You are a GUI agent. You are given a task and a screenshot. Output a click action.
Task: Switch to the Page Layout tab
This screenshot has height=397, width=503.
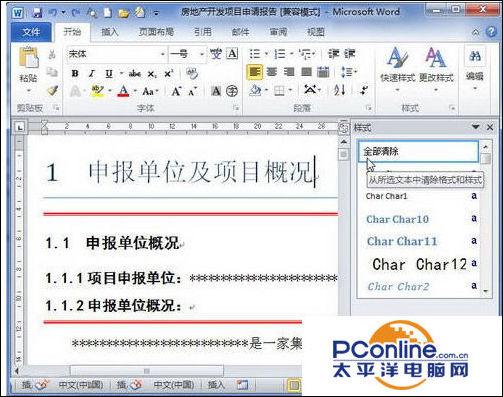156,32
